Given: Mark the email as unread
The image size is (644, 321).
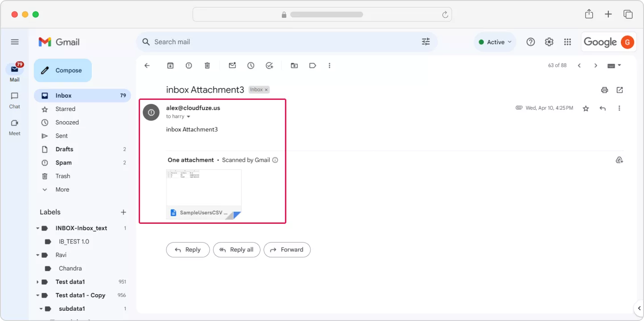Looking at the screenshot, I should [232, 66].
